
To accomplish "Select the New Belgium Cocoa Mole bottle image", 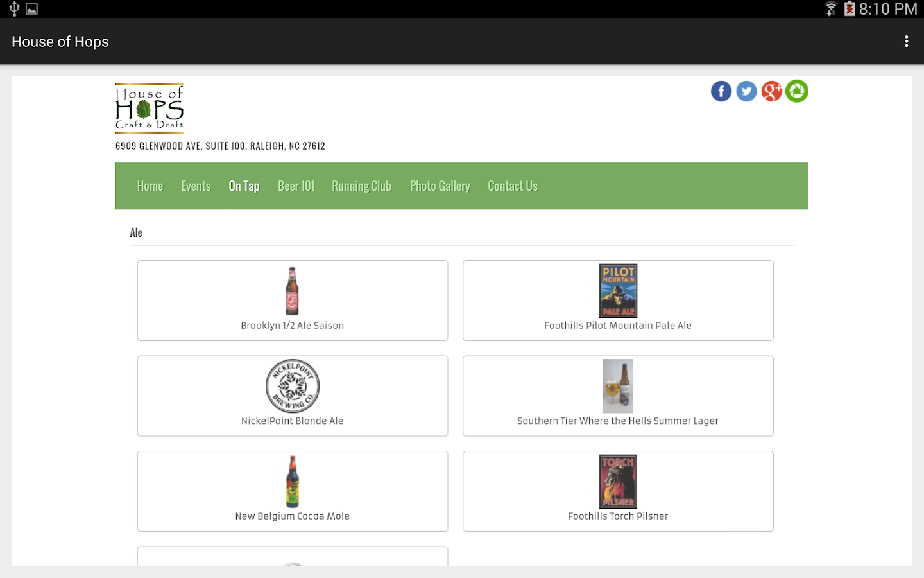I will [x=293, y=481].
